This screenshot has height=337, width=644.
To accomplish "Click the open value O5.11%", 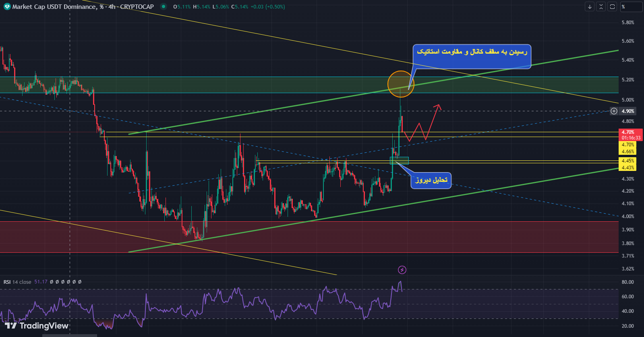I will [x=182, y=7].
